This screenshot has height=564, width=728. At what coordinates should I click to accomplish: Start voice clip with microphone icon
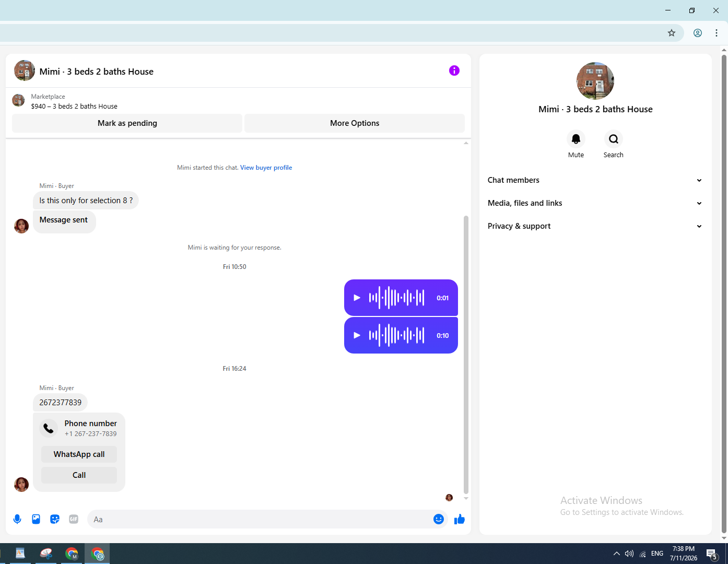[x=17, y=519]
